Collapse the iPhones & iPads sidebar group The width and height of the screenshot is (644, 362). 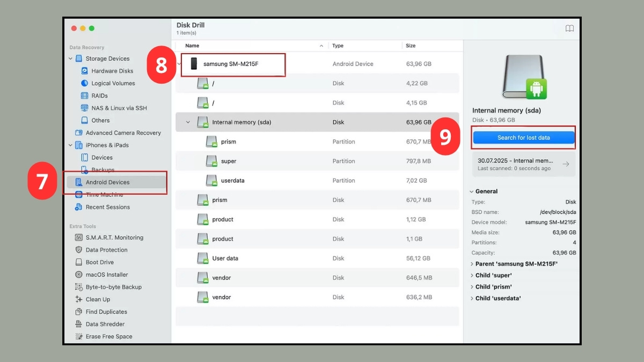point(70,145)
